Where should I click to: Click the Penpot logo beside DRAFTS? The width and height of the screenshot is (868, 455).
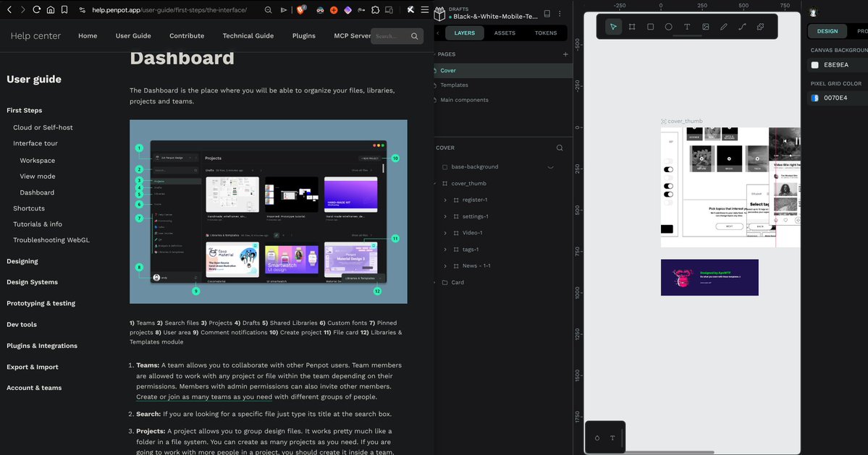point(439,14)
